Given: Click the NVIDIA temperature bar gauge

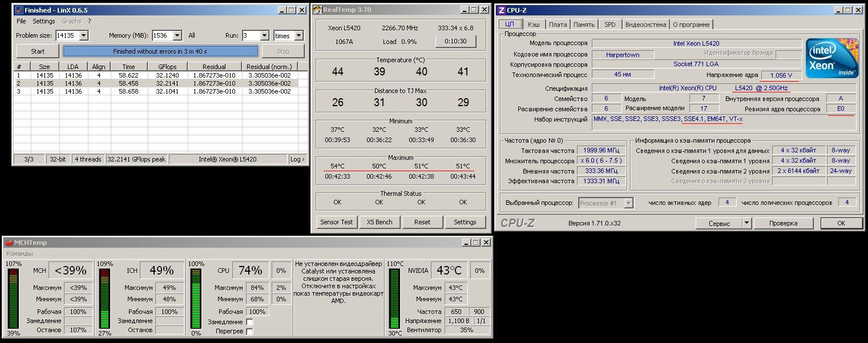Looking at the screenshot, I should pyautogui.click(x=394, y=298).
